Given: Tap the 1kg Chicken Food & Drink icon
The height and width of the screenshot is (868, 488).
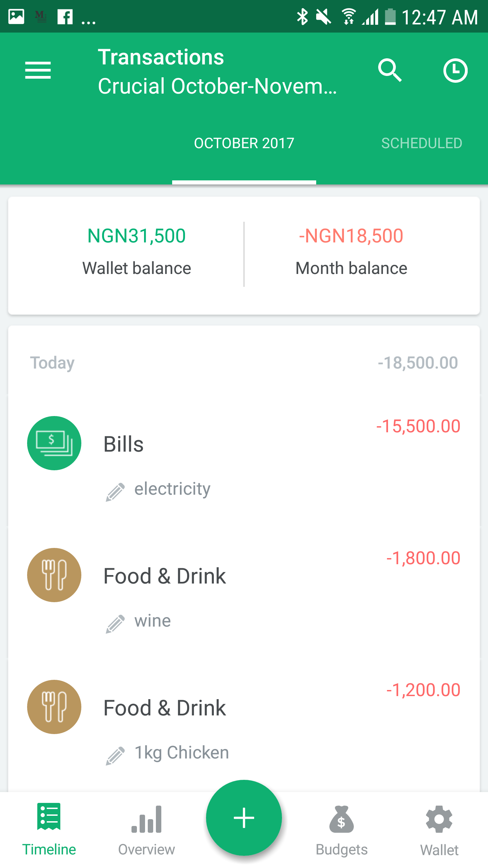Looking at the screenshot, I should pos(54,707).
